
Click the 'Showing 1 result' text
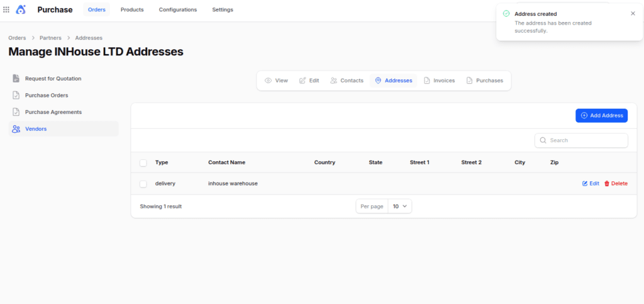click(x=160, y=206)
